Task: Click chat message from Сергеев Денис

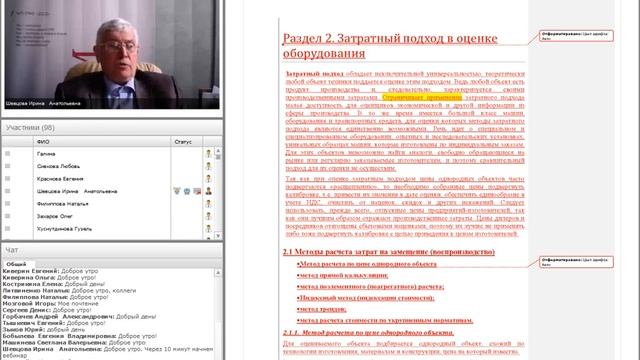Action: [47, 310]
